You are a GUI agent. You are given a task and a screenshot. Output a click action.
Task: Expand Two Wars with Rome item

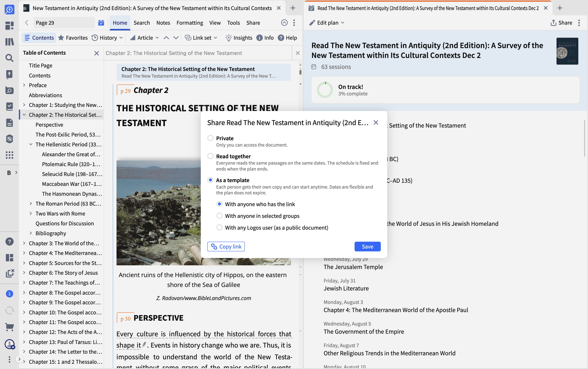31,214
